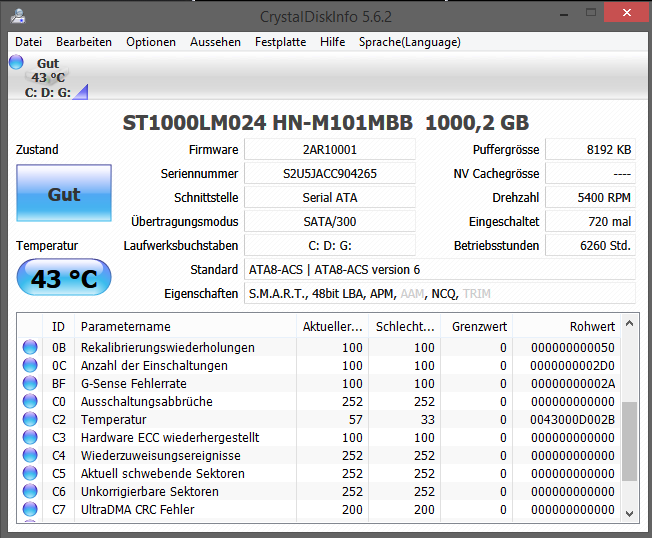The image size is (652, 538).
Task: Click status orb for Temperatur C2 row
Action: click(30, 419)
